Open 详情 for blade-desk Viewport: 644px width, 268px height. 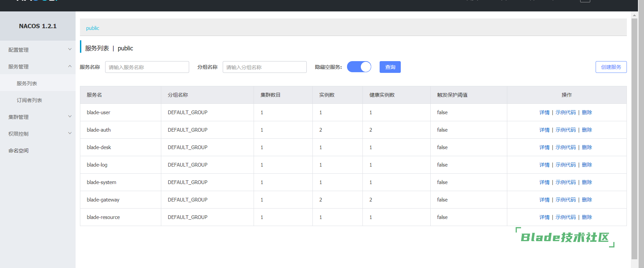click(545, 147)
